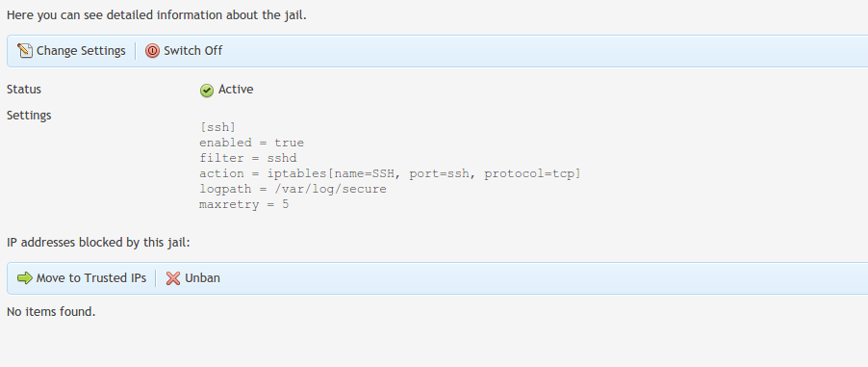Click the 'action = iptables' settings line
868x367 pixels.
(390, 173)
